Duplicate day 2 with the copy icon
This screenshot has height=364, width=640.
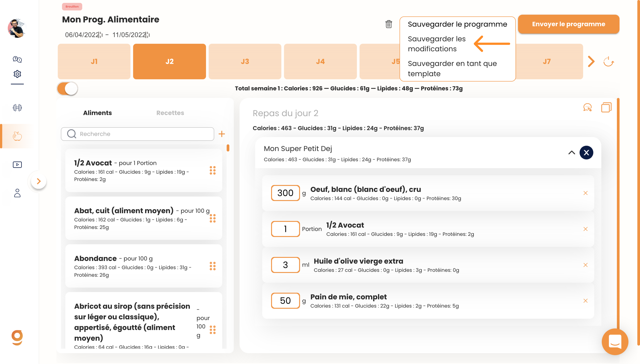pos(606,107)
